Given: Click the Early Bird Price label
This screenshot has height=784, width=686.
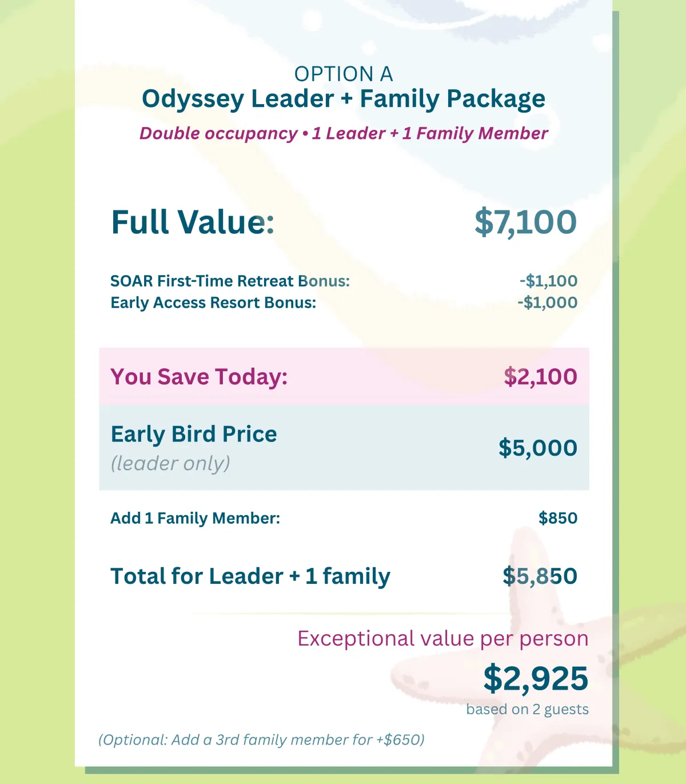Looking at the screenshot, I should [194, 434].
